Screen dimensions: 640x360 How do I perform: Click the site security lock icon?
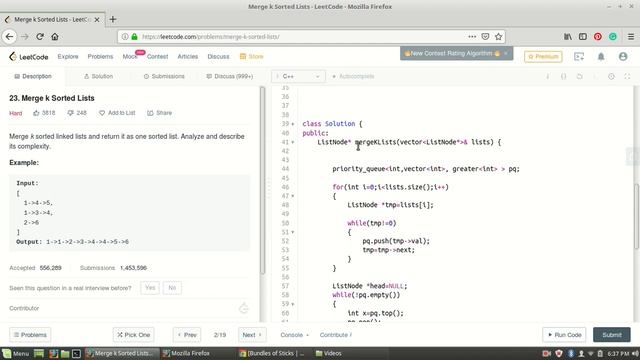[x=134, y=37]
